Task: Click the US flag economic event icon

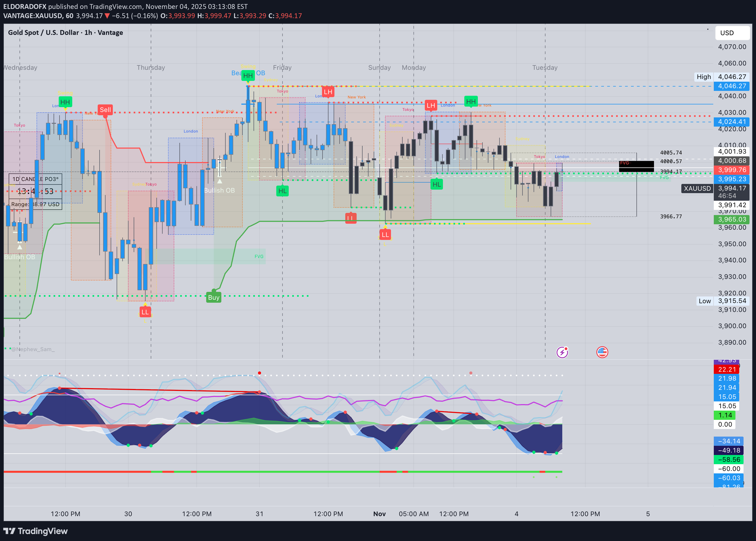Action: (x=602, y=352)
